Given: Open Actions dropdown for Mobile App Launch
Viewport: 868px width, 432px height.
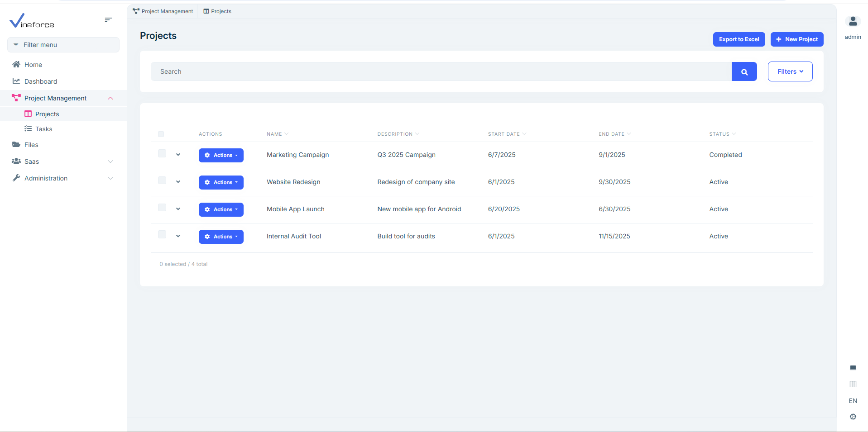Looking at the screenshot, I should tap(221, 209).
